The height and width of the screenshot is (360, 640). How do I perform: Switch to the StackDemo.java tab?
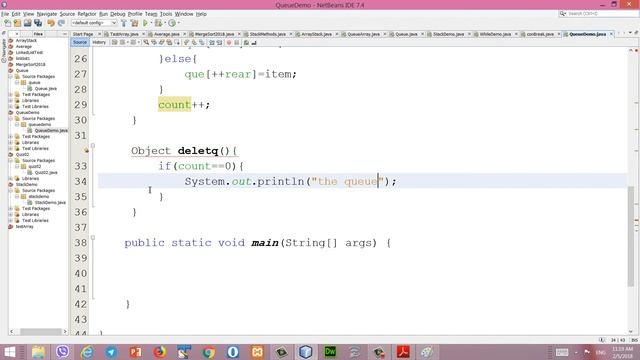point(448,34)
